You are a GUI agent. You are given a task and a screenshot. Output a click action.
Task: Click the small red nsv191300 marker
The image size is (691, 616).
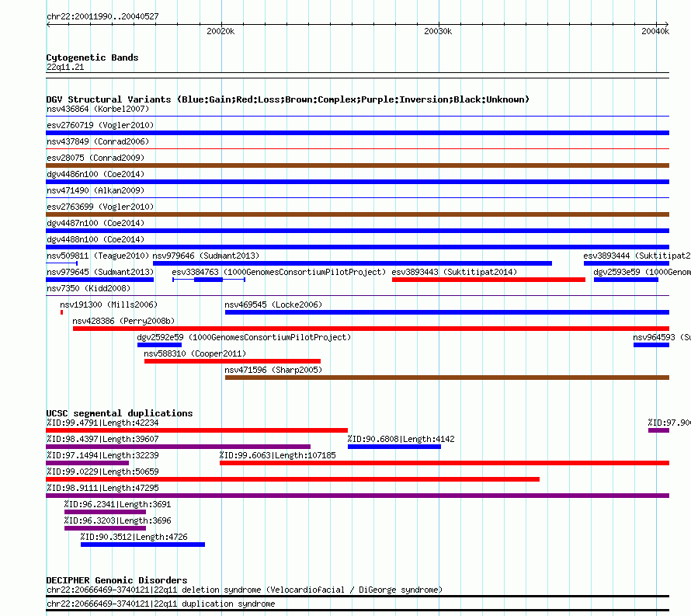point(61,312)
